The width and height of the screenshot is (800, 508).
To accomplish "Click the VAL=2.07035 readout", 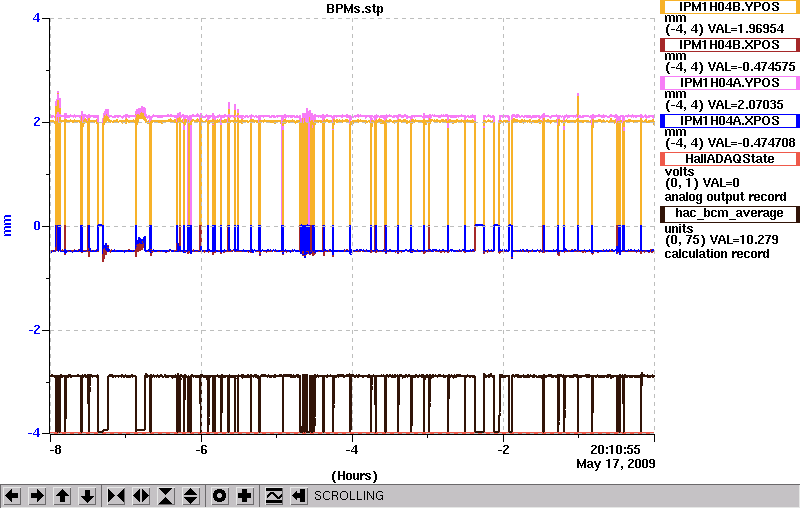I will click(744, 105).
